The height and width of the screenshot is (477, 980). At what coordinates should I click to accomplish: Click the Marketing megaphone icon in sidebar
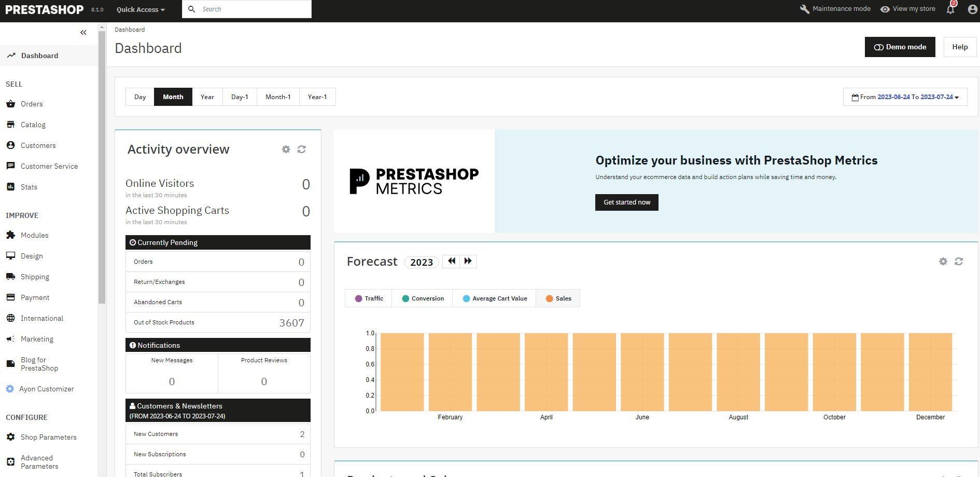pos(10,339)
